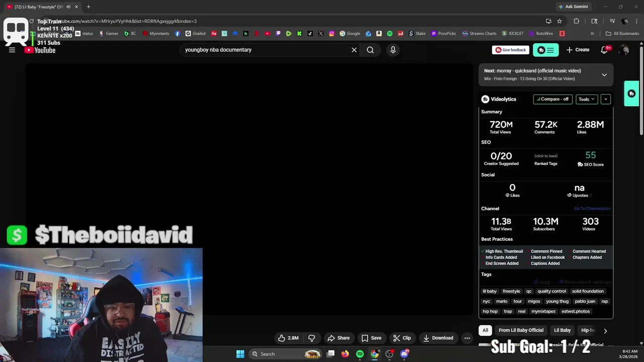Click Ask Gemini in the title bar
644x362 pixels.
(x=573, y=7)
